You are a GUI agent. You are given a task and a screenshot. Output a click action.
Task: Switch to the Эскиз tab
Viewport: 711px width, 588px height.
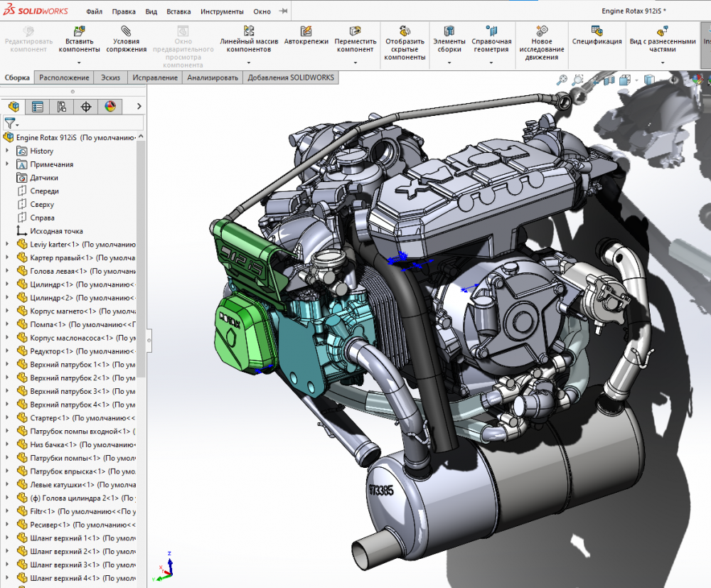coord(110,77)
